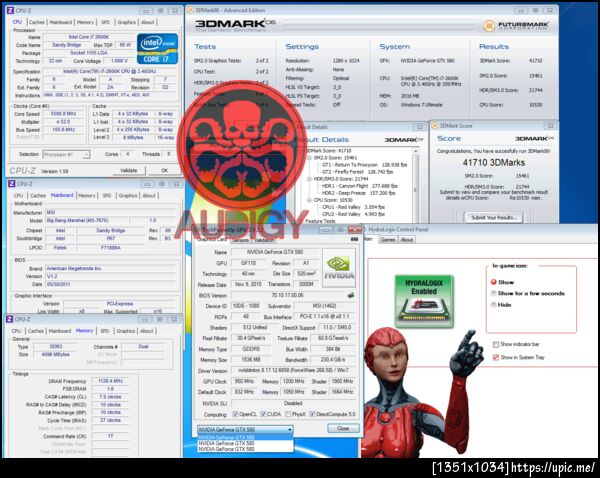Toggle the DirectCompute 5.0 checkbox
Screen dimensions: 600x478
(x=312, y=414)
